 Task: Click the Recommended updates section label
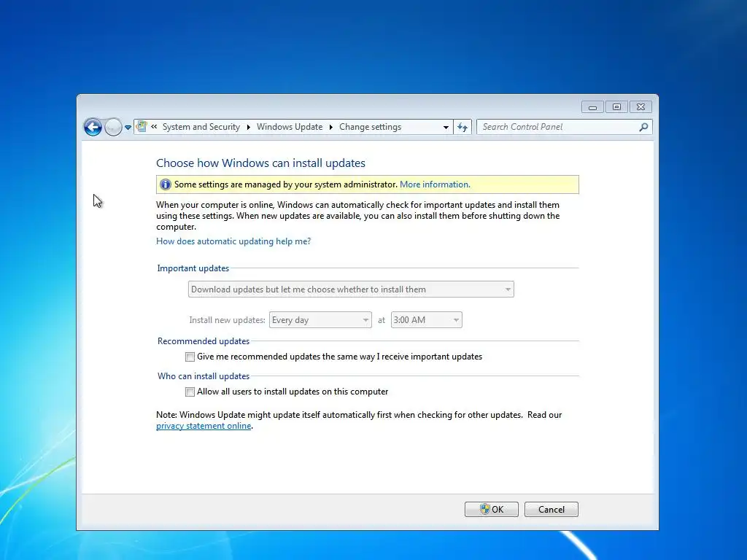204,341
